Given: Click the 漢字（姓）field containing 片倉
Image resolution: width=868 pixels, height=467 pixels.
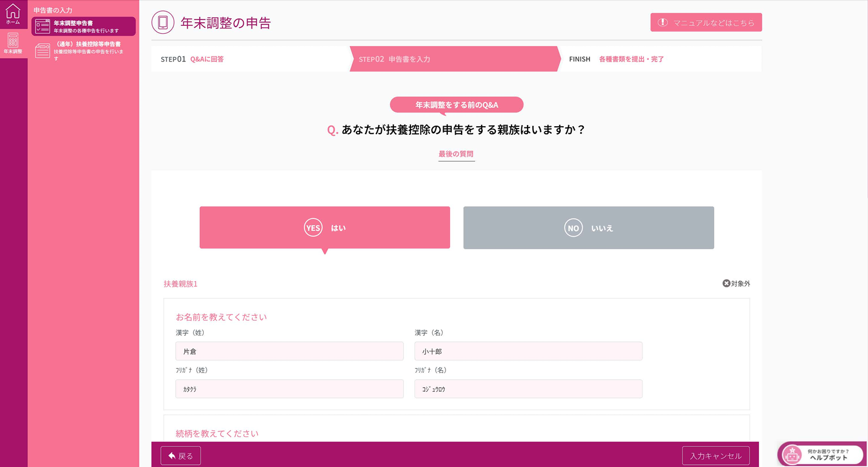Looking at the screenshot, I should pos(289,351).
